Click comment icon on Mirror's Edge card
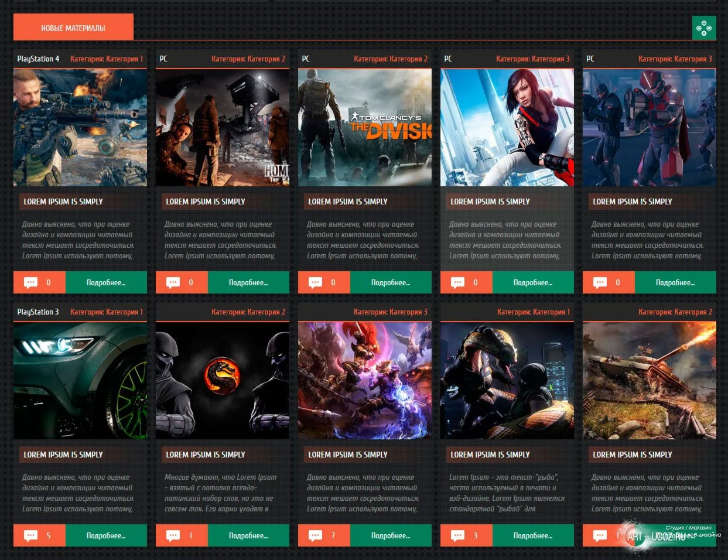Image resolution: width=728 pixels, height=560 pixels. pyautogui.click(x=458, y=283)
